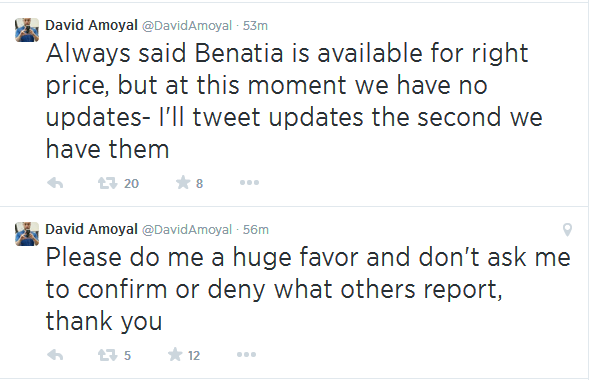Open the 53m timestamp permalink

coord(255,26)
